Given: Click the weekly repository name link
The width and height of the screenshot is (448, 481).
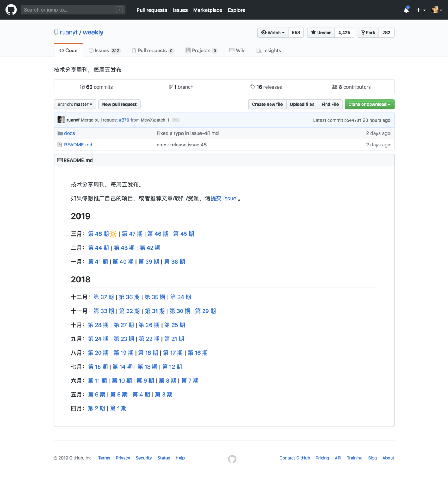Looking at the screenshot, I should click(x=93, y=32).
